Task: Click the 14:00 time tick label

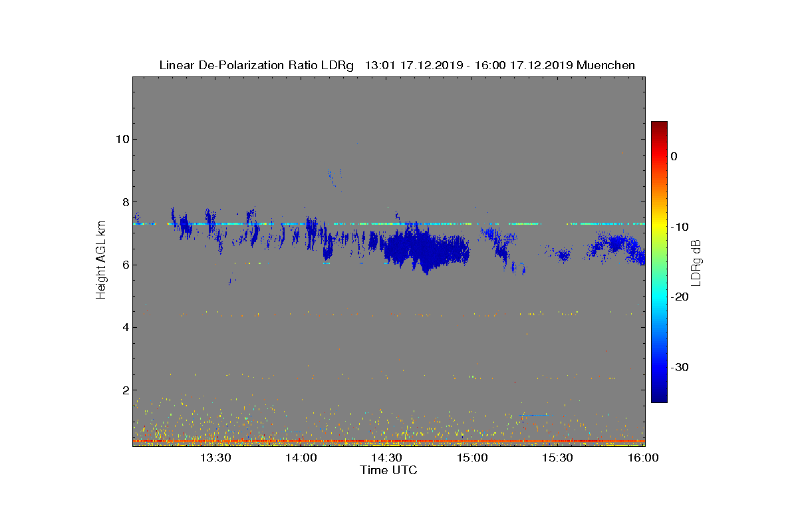Action: [301, 458]
